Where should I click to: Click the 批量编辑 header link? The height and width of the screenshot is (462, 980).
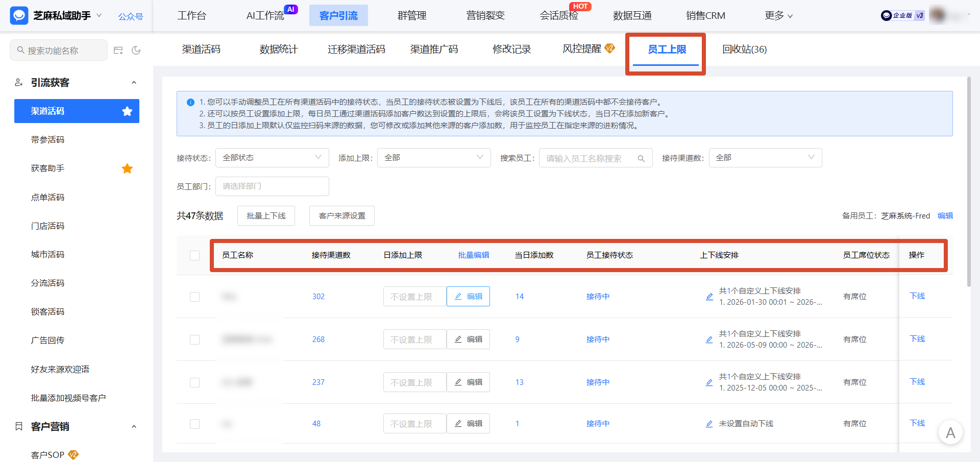pyautogui.click(x=473, y=255)
